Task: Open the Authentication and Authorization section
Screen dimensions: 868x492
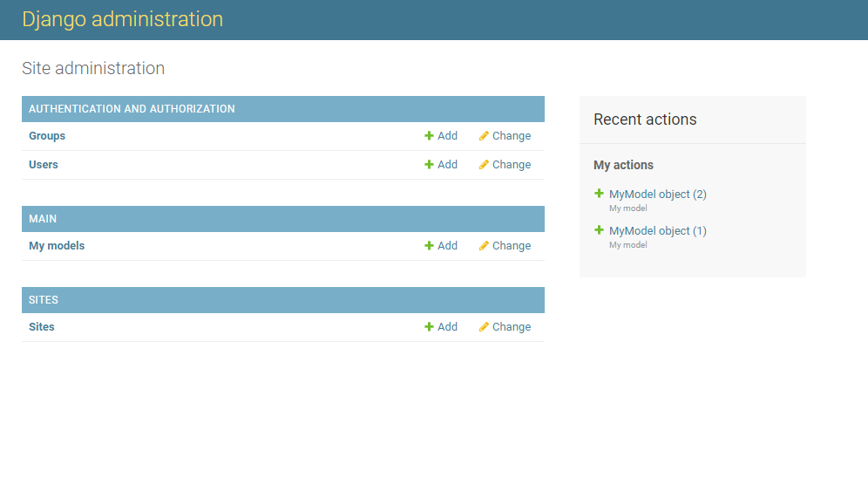Action: 132,109
